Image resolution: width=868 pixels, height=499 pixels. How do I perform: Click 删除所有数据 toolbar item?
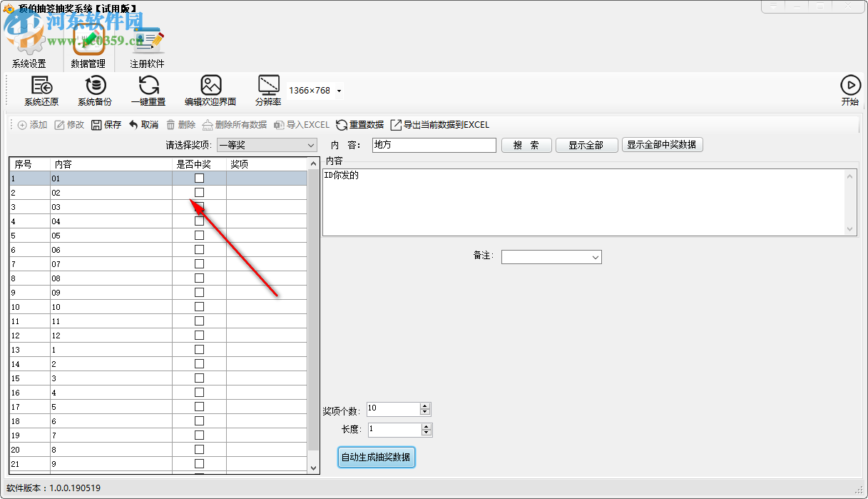coord(235,125)
